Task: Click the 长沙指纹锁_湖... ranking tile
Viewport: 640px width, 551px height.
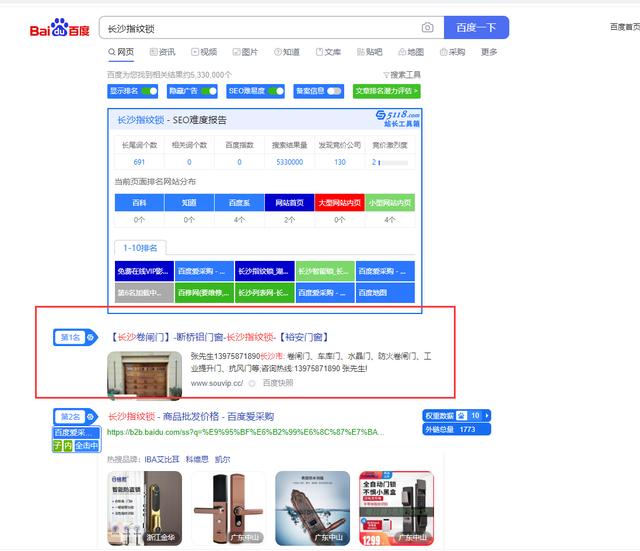Action: 264,271
